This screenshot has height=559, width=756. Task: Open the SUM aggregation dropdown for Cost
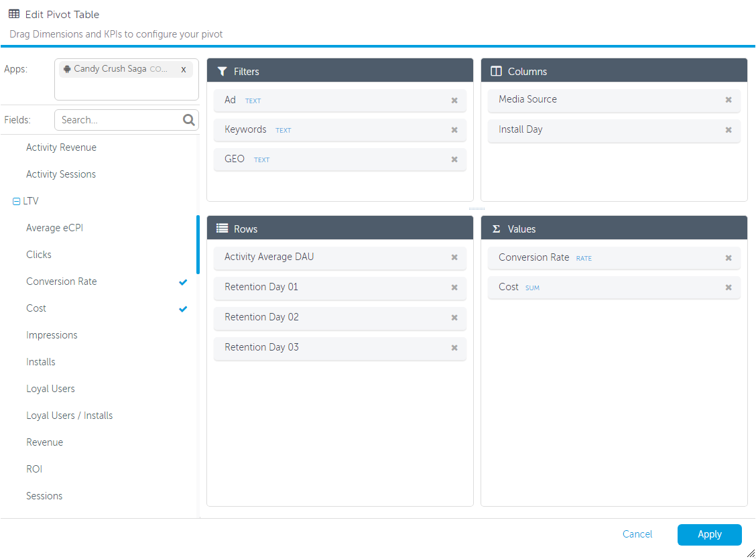pos(532,288)
